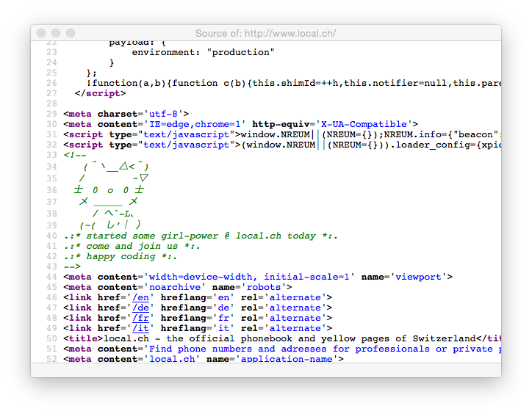532x414 pixels.
Task: Click the comment 'come and join us'
Action: point(132,246)
